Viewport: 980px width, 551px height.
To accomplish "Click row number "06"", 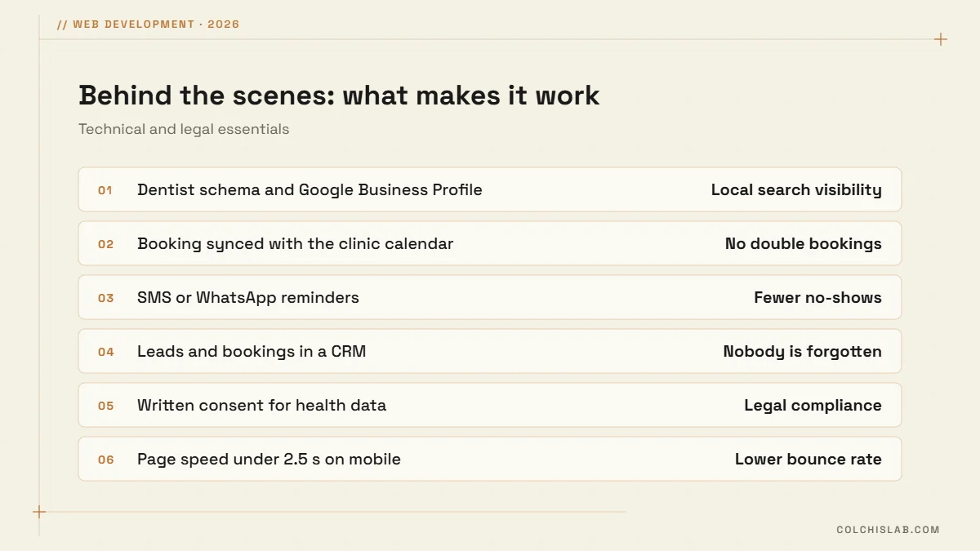I will pos(105,460).
